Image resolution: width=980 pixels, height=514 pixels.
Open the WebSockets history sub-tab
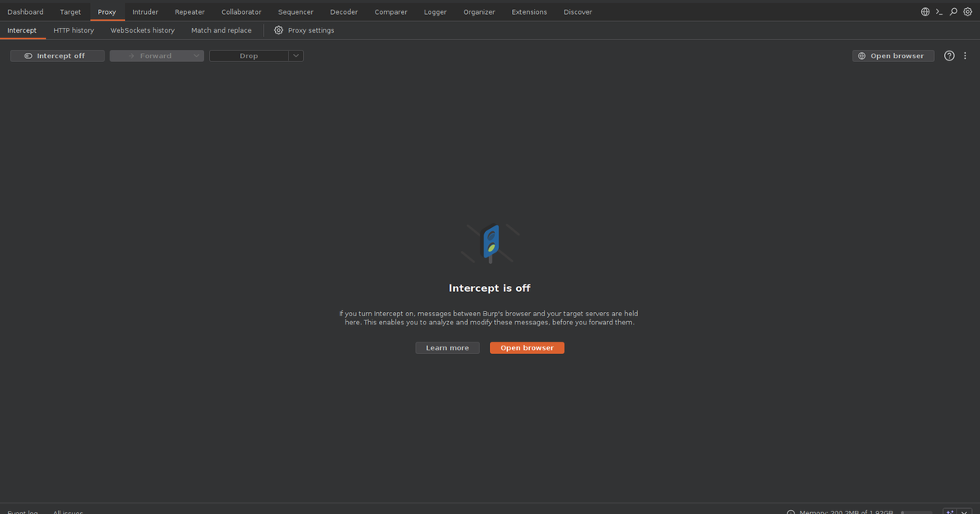[143, 30]
